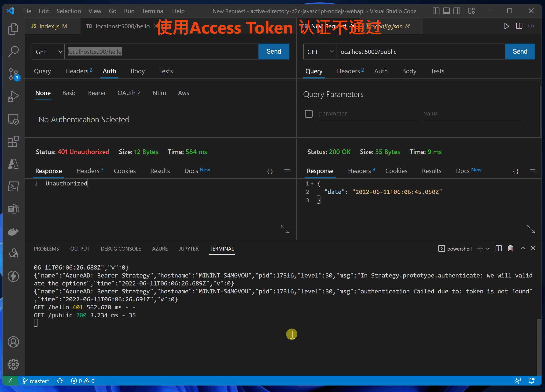Open the left GET method dropdown
The height and width of the screenshot is (392, 545).
point(48,52)
